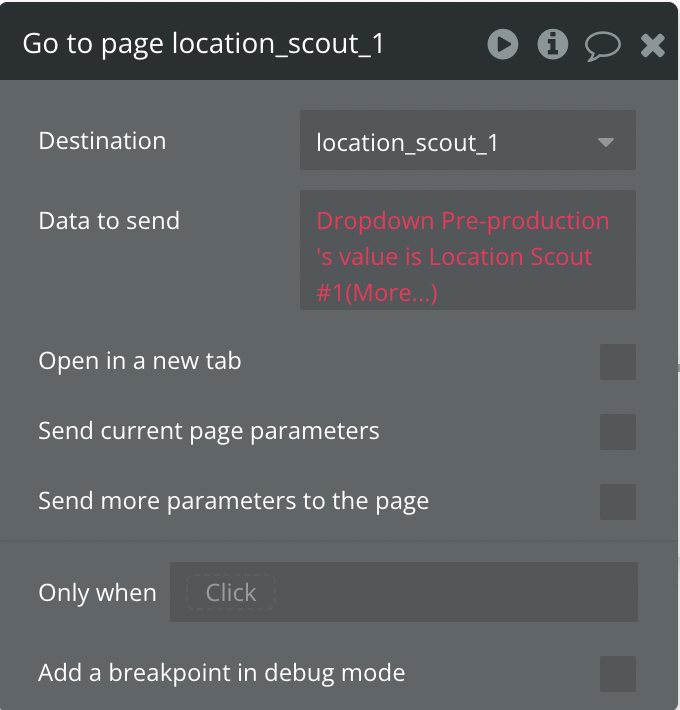Click the Only when label
680x710 pixels.
tap(97, 593)
